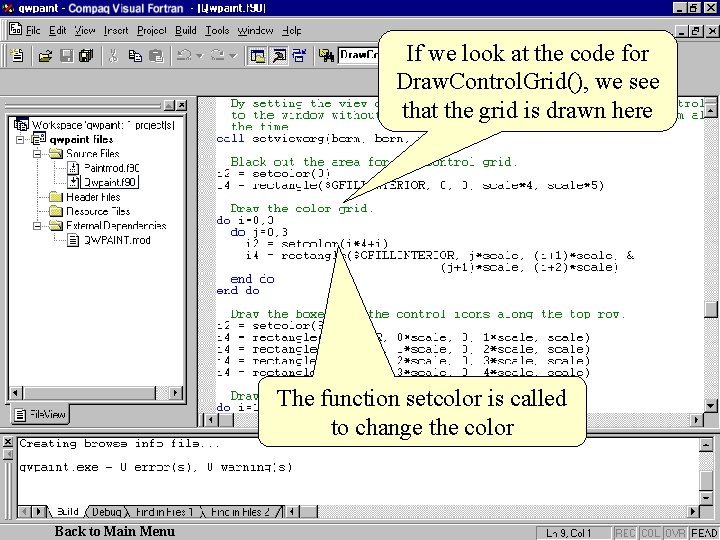Collapse the Source Files folder
The image size is (720, 540).
[x=37, y=153]
